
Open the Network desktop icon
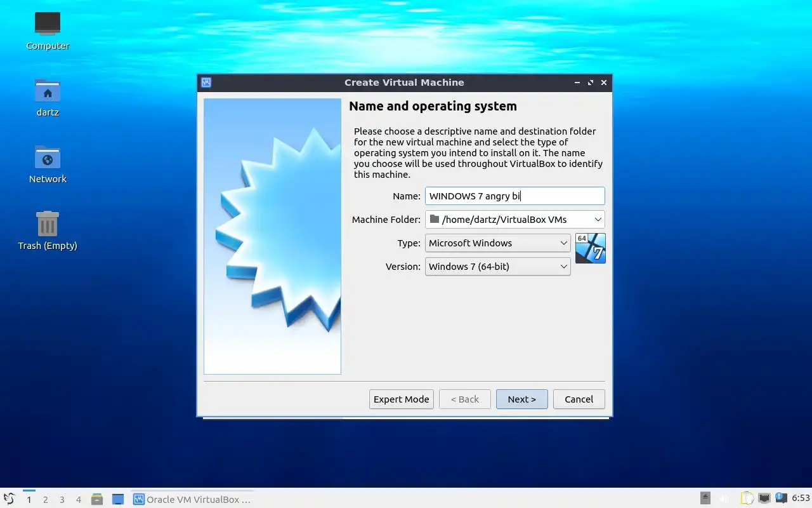48,164
